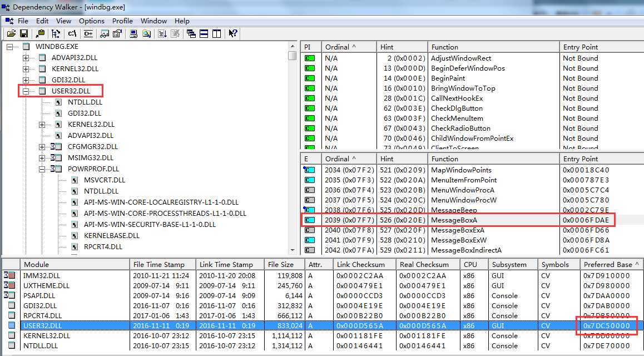
Task: Click tree pane scrollbar up arrow
Action: (293, 46)
